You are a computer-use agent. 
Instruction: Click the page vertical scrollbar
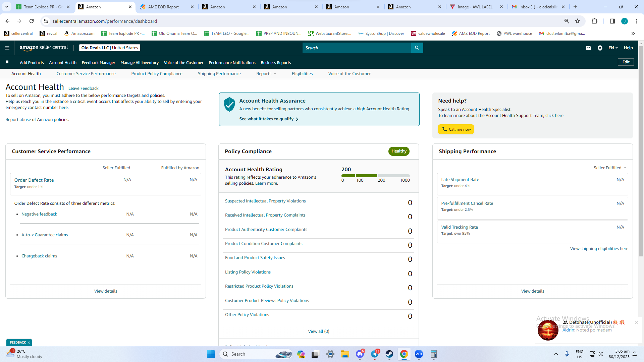tap(641, 151)
